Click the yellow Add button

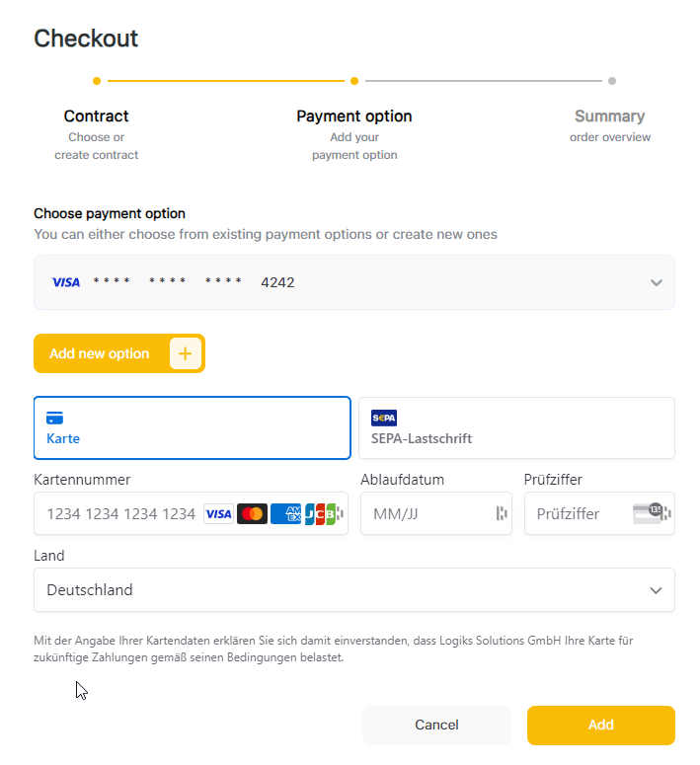coord(600,725)
